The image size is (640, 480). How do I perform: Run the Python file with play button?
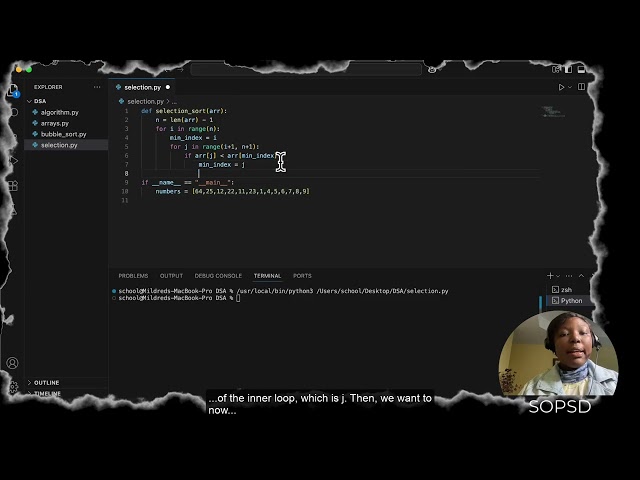(x=561, y=87)
